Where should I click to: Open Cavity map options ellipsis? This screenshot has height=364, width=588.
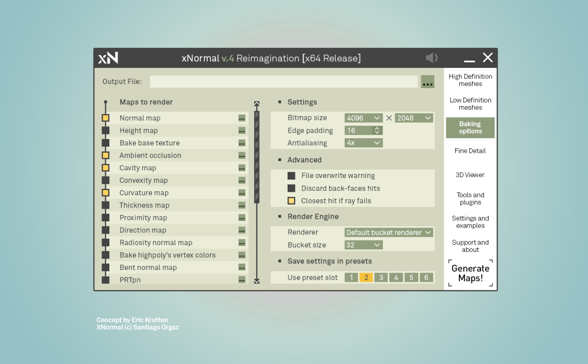(x=242, y=168)
